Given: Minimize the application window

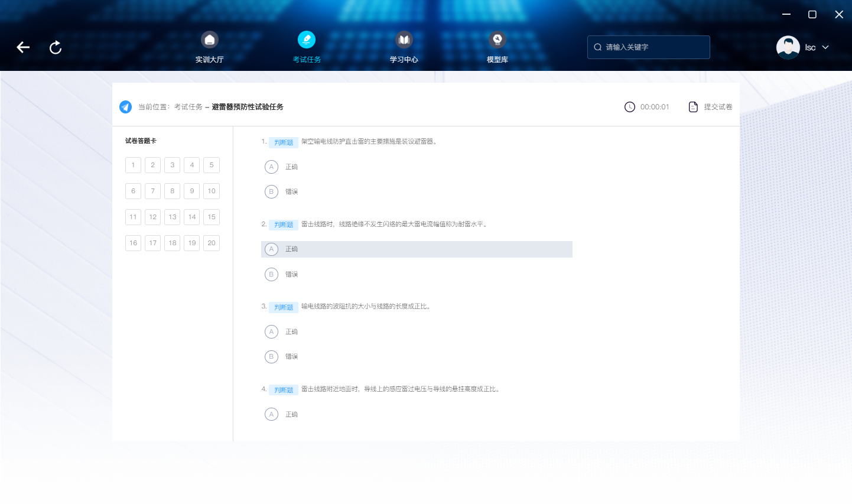Looking at the screenshot, I should point(786,14).
